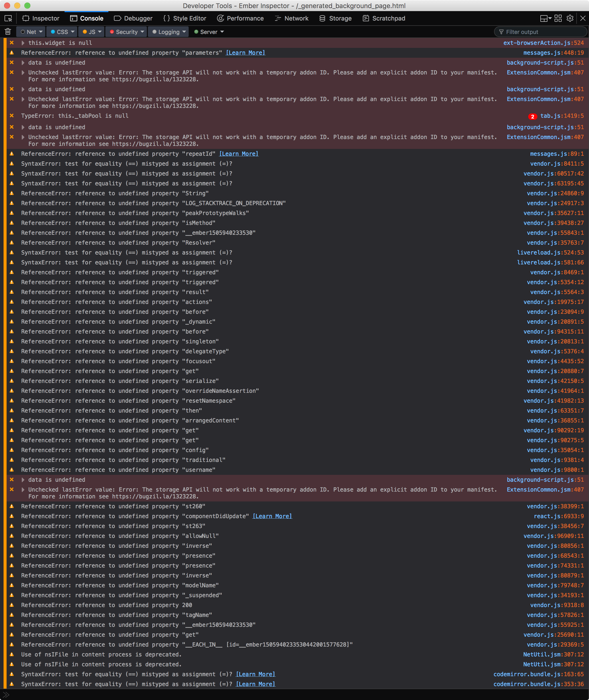Click error icon beside TypeError this._tabPool
This screenshot has width=589, height=700.
12,115
